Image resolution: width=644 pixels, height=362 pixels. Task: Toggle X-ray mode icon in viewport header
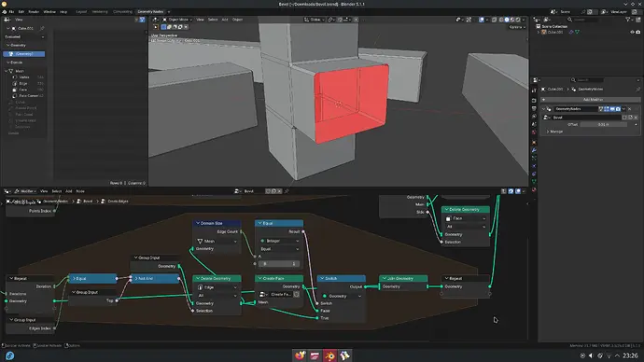tap(494, 20)
